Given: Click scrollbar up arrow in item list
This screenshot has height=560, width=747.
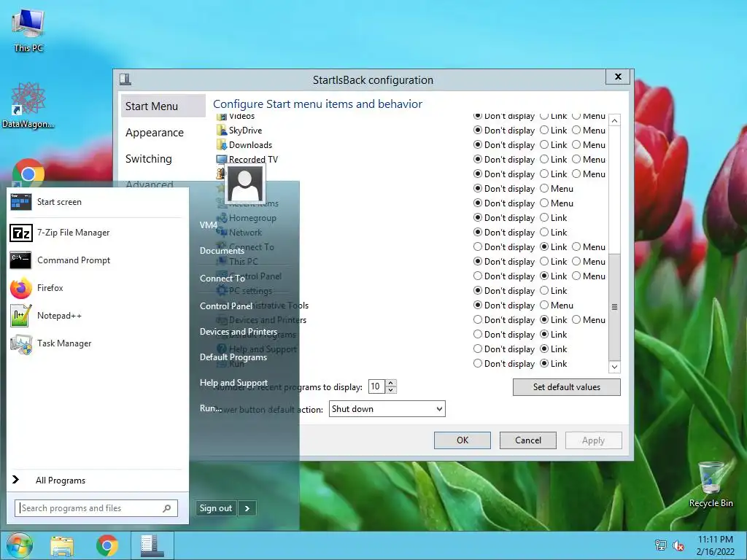Looking at the screenshot, I should click(x=614, y=120).
